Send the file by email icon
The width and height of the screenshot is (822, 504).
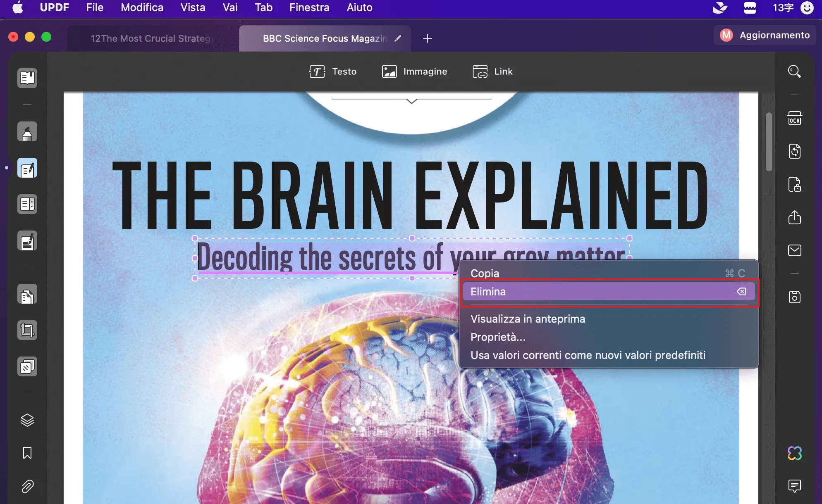(x=794, y=250)
